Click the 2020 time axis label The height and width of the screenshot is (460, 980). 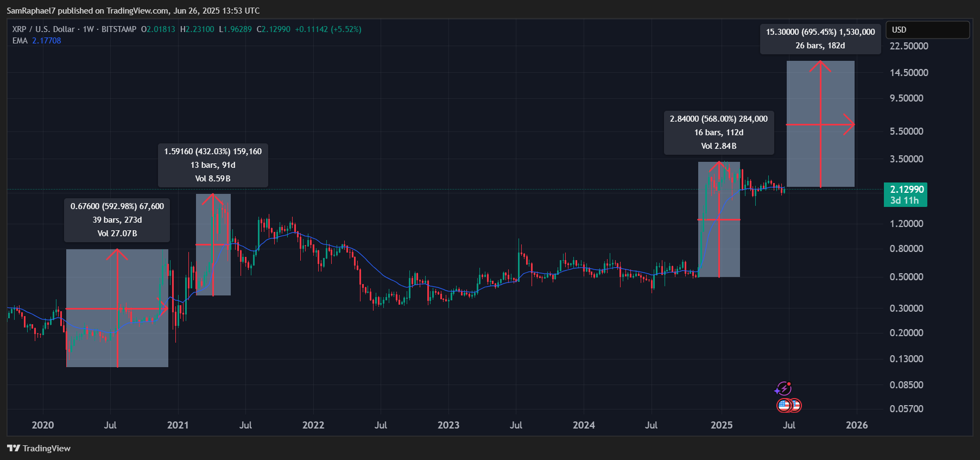(43, 425)
